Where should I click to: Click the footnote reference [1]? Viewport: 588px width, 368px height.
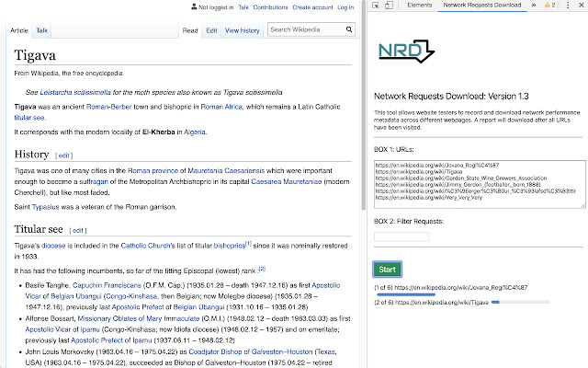pyautogui.click(x=248, y=244)
